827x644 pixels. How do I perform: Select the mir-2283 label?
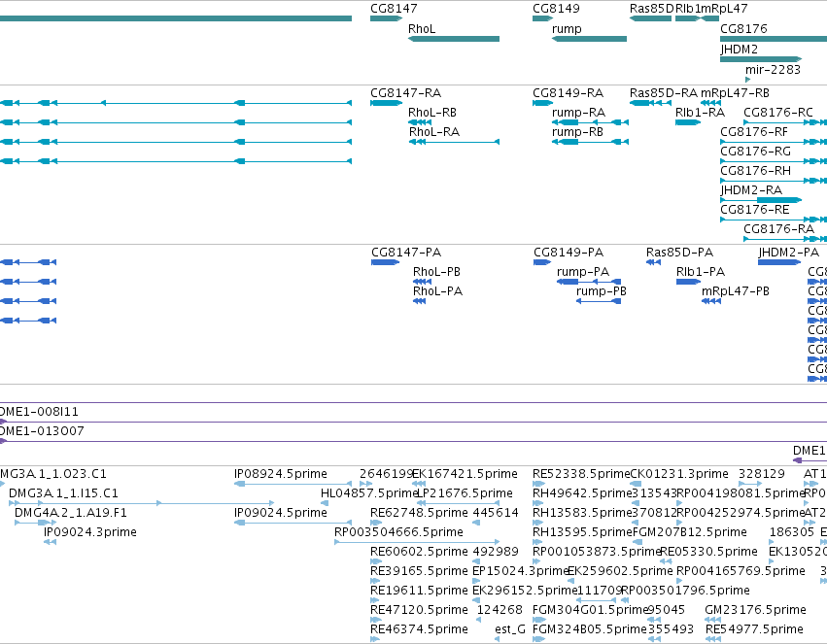(773, 70)
